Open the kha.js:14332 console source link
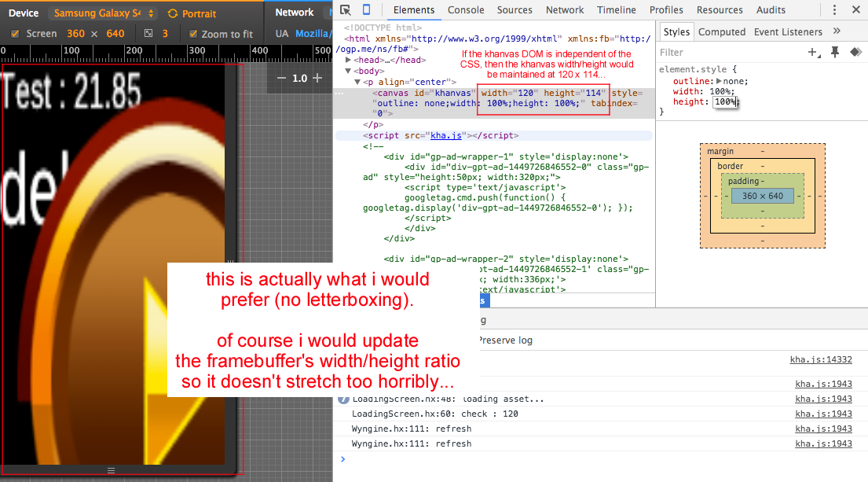Screen dimensions: 868x482 click(x=821, y=359)
